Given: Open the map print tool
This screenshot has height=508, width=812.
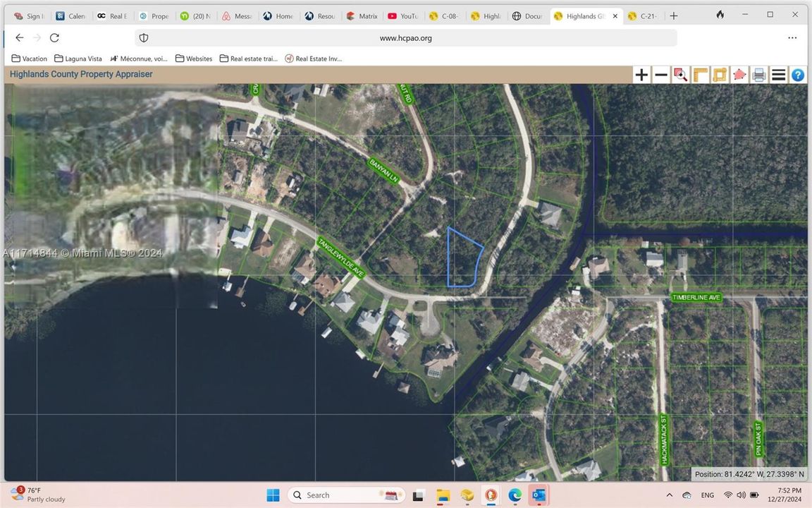Looking at the screenshot, I should click(x=758, y=74).
